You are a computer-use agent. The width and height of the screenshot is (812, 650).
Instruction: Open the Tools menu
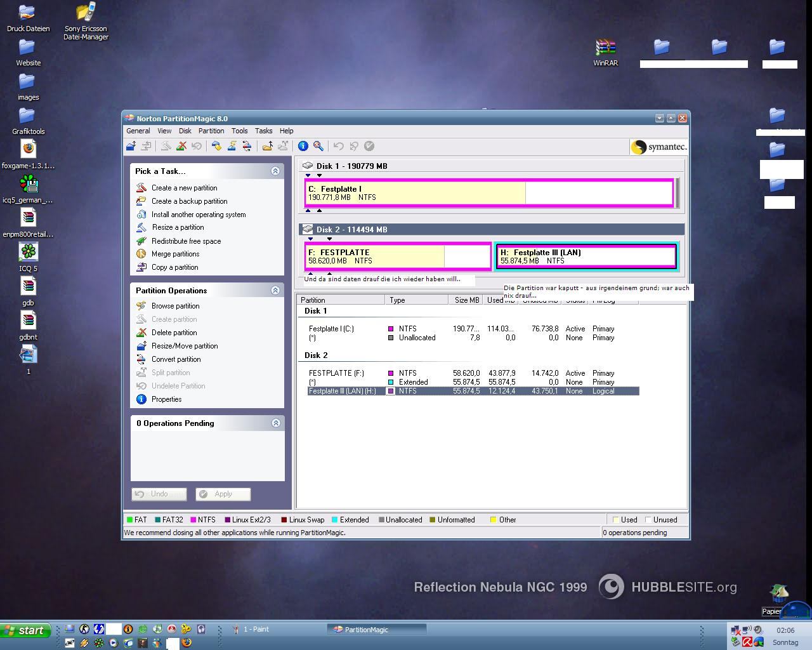click(239, 131)
